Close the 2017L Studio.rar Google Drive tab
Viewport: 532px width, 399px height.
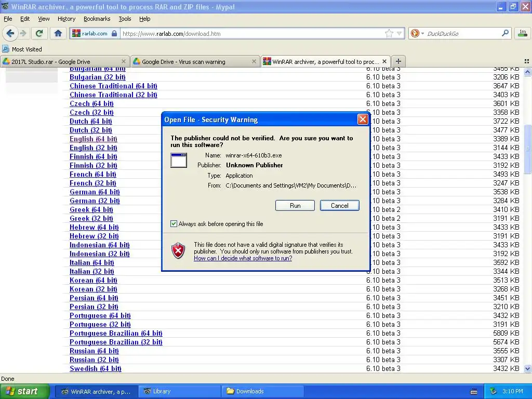(124, 61)
